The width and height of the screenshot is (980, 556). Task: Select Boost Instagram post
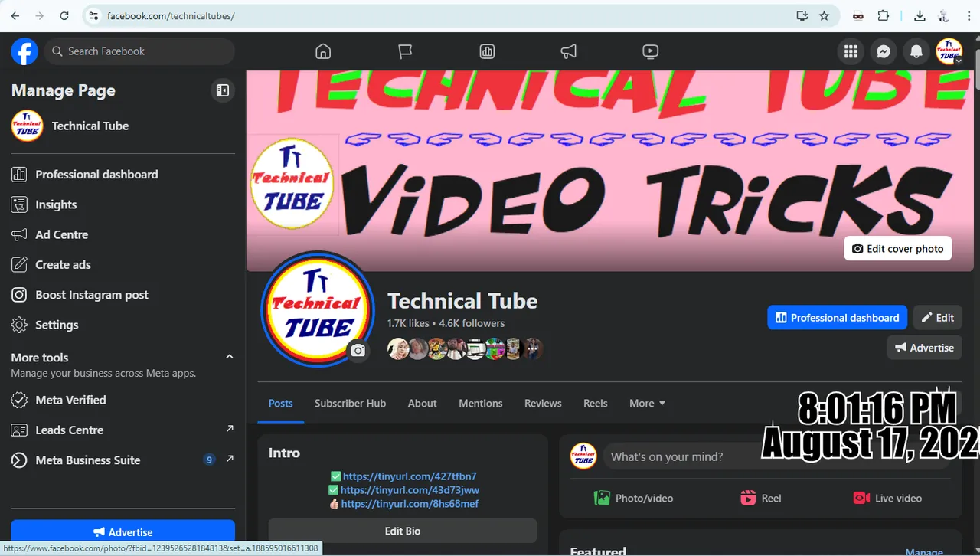click(122, 295)
